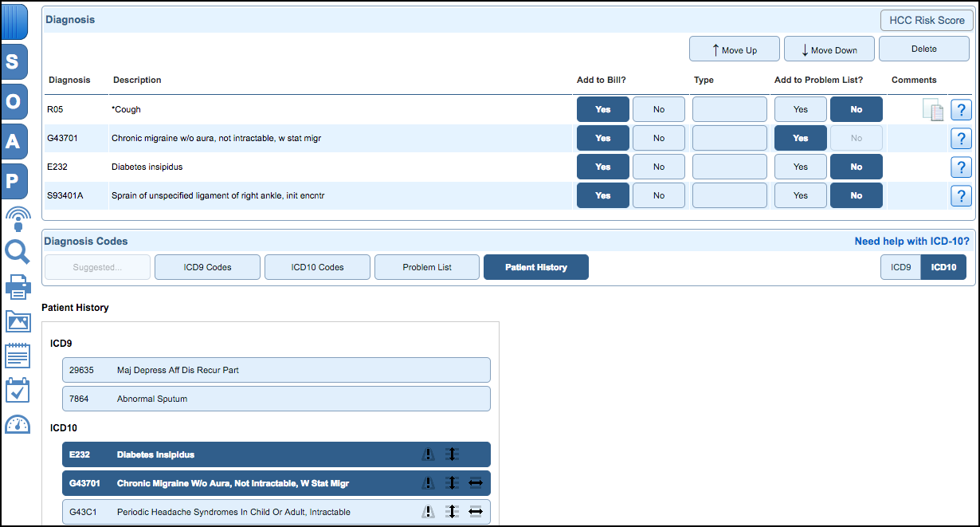Toggle Add to Problem List Yes for S93401A

(x=800, y=195)
